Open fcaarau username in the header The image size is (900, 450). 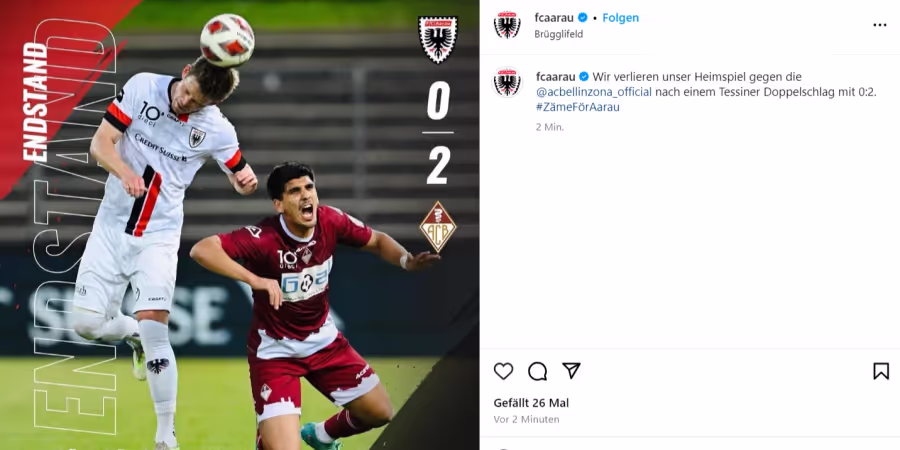(554, 18)
